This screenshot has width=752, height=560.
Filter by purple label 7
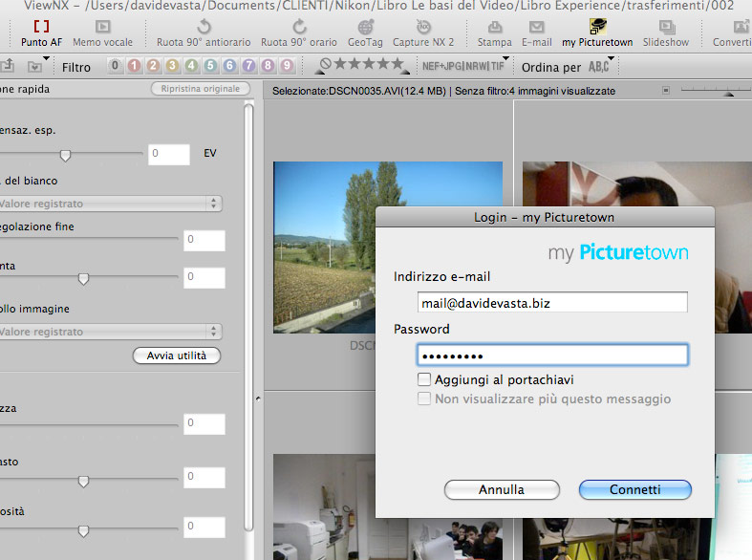coord(248,65)
